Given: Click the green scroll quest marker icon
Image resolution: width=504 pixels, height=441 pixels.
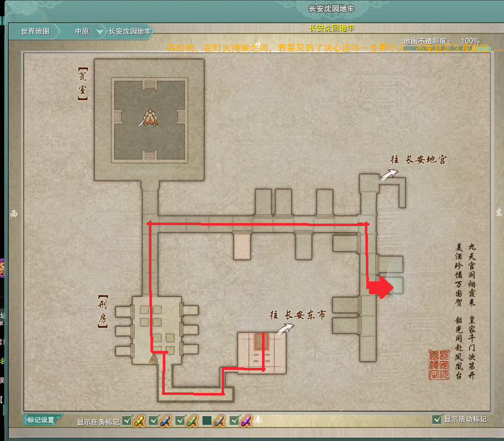Looking at the screenshot, I should pos(191,421).
